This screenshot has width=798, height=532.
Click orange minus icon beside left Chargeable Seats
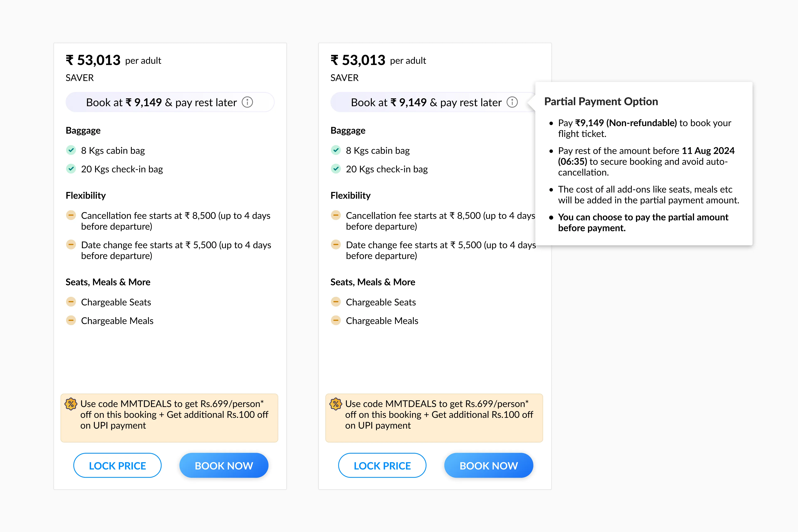(71, 302)
